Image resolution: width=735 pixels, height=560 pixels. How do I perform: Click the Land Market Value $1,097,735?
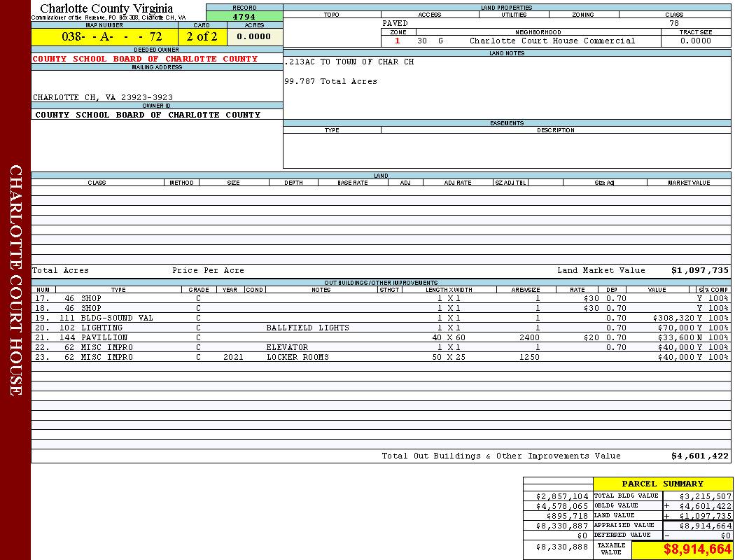(x=699, y=270)
